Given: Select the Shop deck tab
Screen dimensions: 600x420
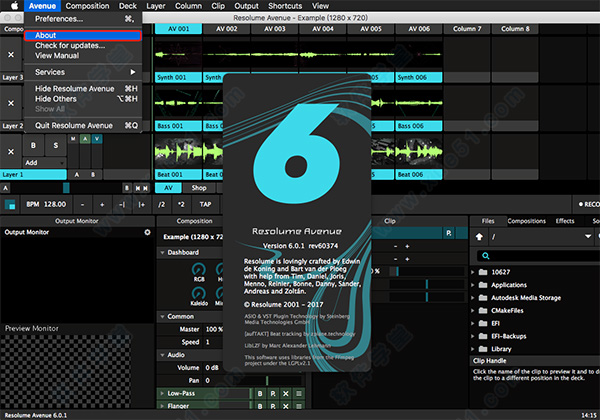Looking at the screenshot, I should (x=199, y=188).
